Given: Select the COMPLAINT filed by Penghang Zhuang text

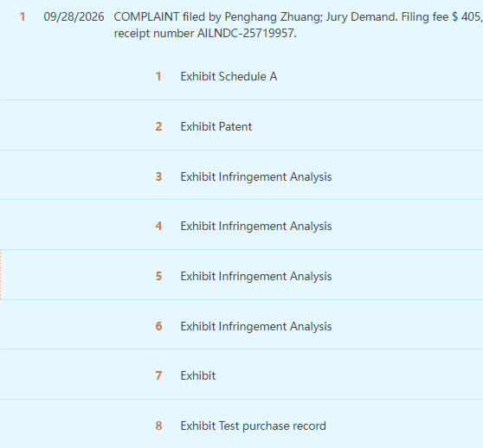Looking at the screenshot, I should pyautogui.click(x=218, y=16).
